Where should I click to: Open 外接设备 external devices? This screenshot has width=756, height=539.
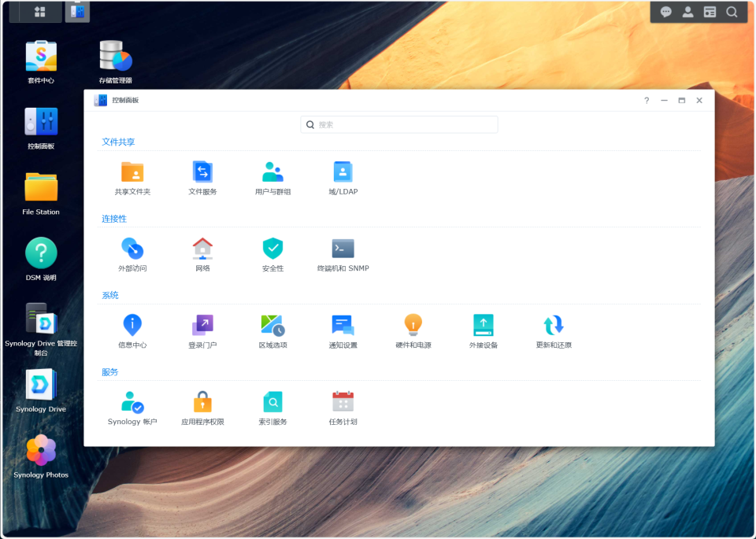tap(483, 330)
